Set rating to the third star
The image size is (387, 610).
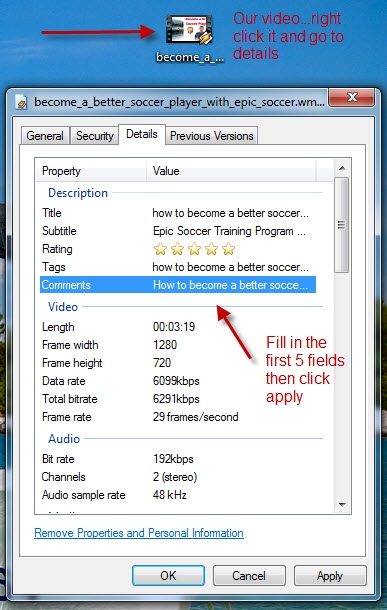[194, 249]
